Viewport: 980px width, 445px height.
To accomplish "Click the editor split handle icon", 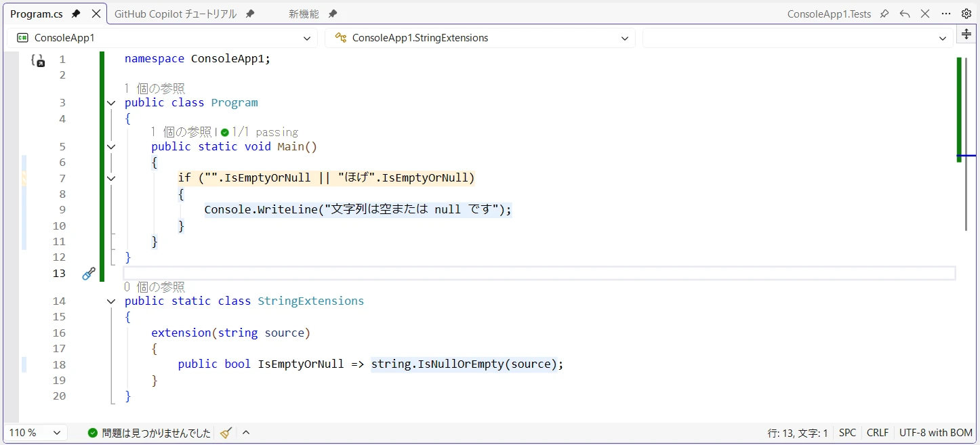I will tap(966, 35).
